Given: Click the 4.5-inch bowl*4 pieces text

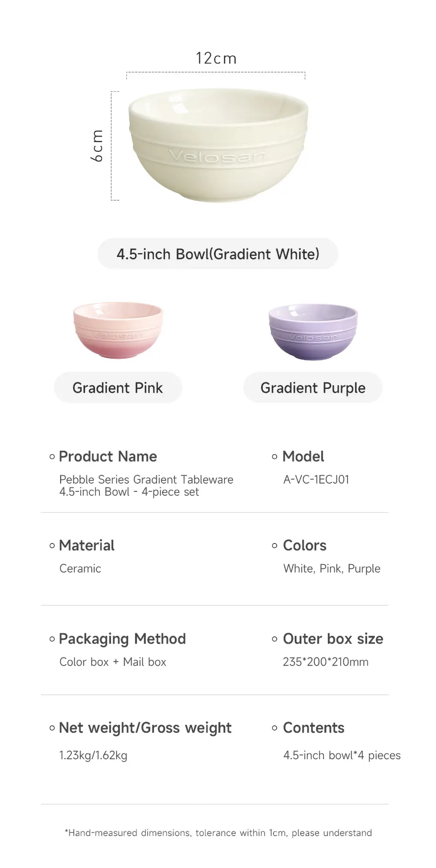Looking at the screenshot, I should (x=342, y=755).
